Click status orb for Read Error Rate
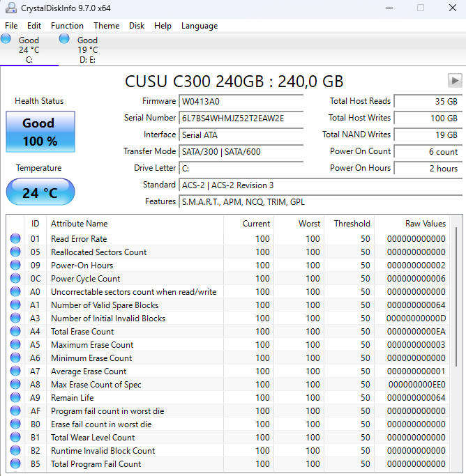This screenshot has height=476, width=466. (x=15, y=239)
